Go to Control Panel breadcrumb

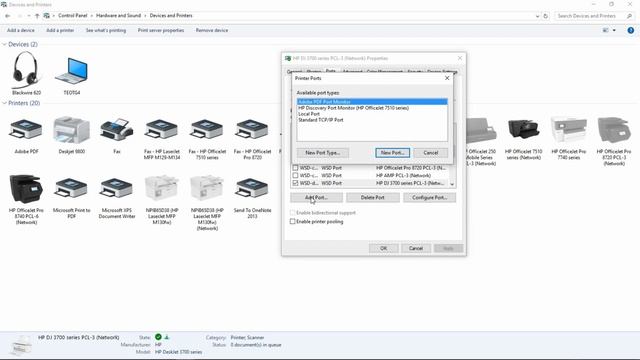point(73,16)
